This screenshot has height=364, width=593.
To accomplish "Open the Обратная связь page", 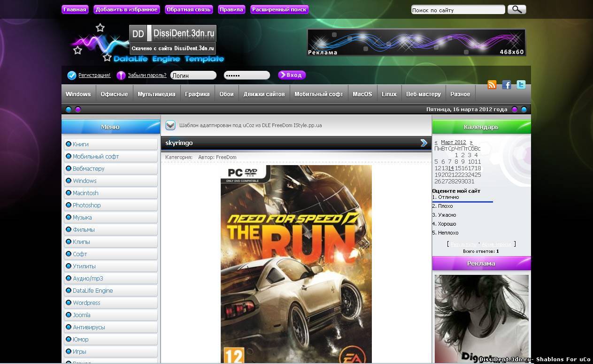I will tap(189, 9).
